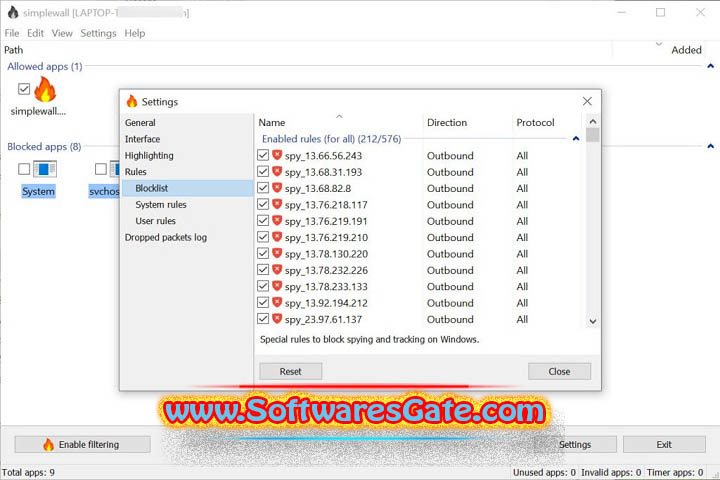
Task: Click the Close button in Settings dialog
Action: point(559,371)
